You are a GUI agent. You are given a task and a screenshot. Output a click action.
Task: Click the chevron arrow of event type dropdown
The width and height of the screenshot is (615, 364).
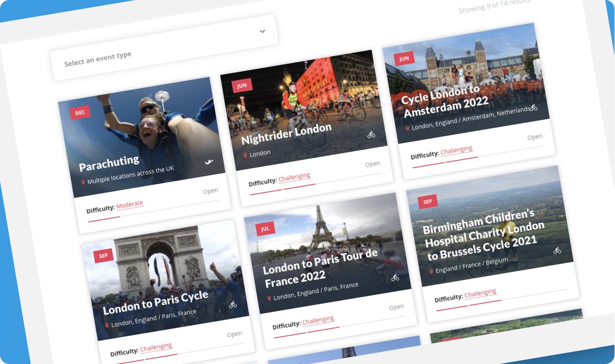[x=262, y=31]
